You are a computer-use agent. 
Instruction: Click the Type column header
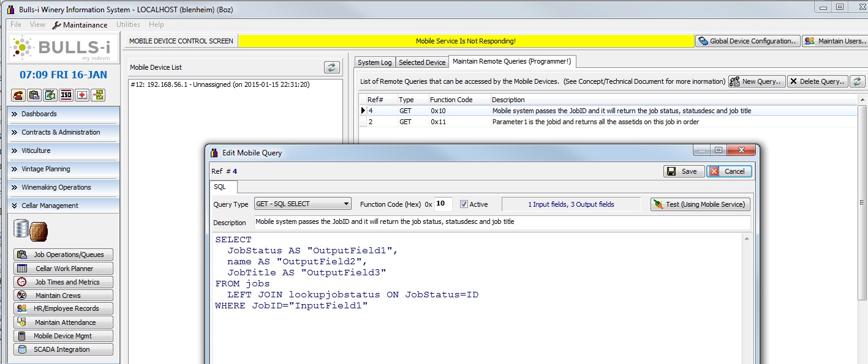point(413,100)
